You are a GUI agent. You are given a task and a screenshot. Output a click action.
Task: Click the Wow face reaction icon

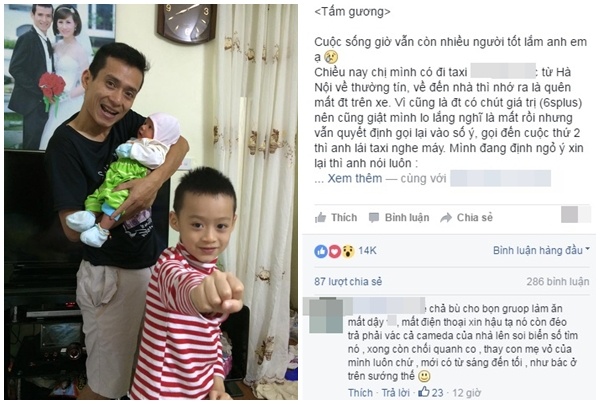click(348, 251)
